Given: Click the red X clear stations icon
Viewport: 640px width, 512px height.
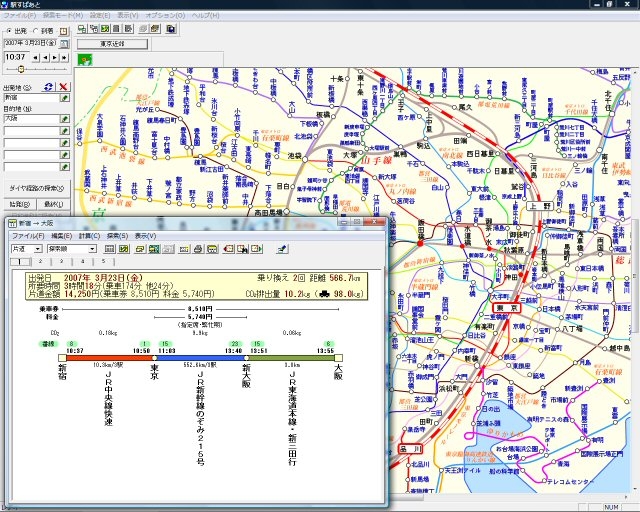Looking at the screenshot, I should (64, 87).
